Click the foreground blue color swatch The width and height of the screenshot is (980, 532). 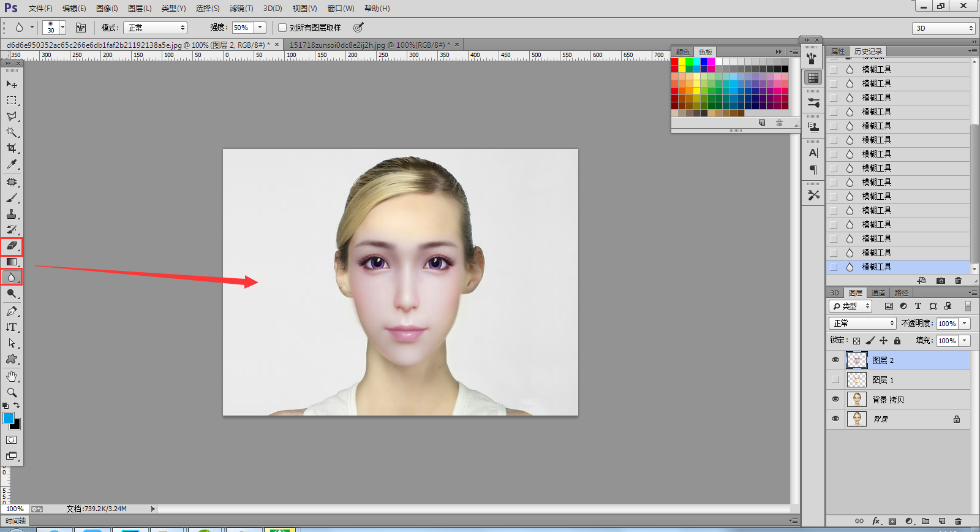(8, 418)
